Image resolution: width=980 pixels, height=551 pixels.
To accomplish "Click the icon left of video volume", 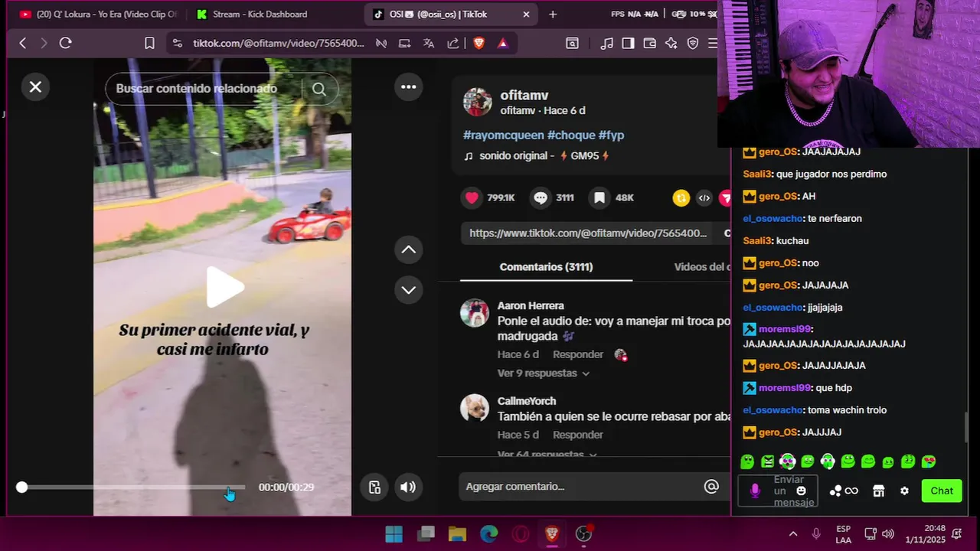I will pyautogui.click(x=374, y=487).
